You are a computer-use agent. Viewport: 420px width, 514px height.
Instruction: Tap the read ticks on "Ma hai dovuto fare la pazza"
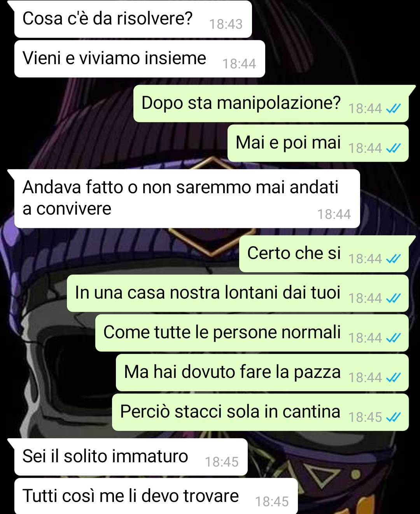pyautogui.click(x=393, y=378)
